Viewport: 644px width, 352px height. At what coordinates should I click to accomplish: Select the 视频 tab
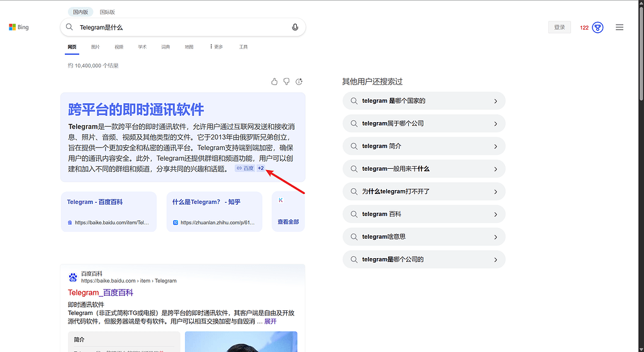point(119,47)
